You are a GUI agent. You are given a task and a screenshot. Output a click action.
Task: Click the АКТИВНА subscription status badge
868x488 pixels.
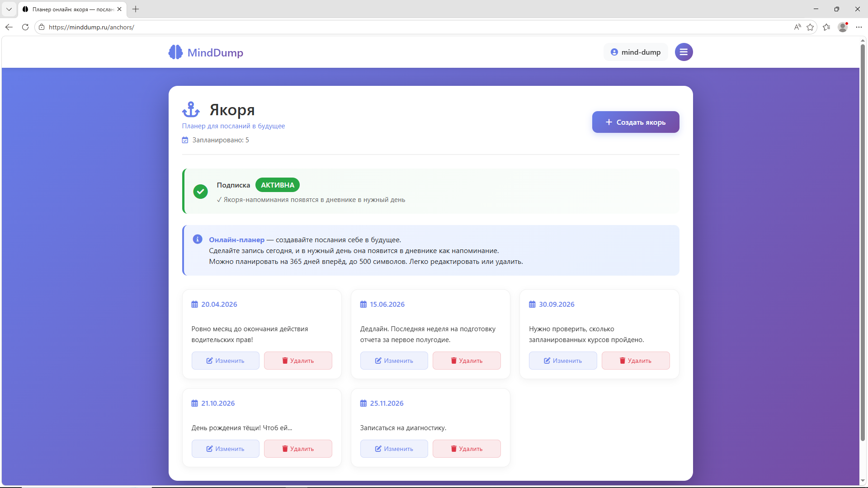click(x=277, y=185)
